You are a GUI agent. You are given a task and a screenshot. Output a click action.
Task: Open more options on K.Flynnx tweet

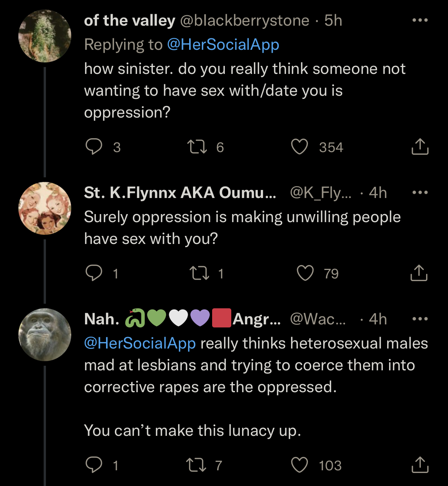pyautogui.click(x=420, y=192)
